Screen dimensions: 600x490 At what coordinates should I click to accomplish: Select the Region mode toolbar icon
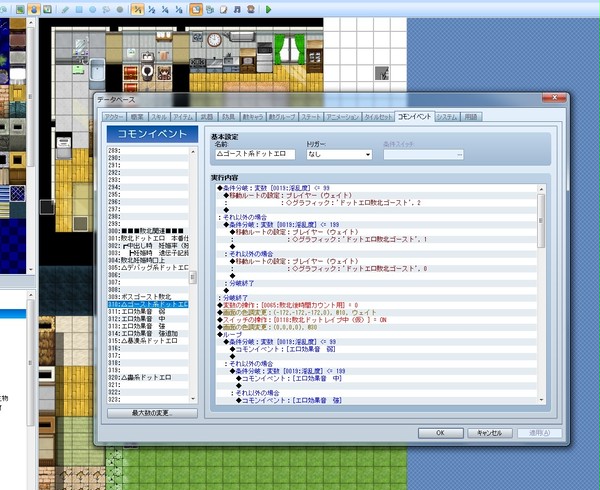(47, 9)
